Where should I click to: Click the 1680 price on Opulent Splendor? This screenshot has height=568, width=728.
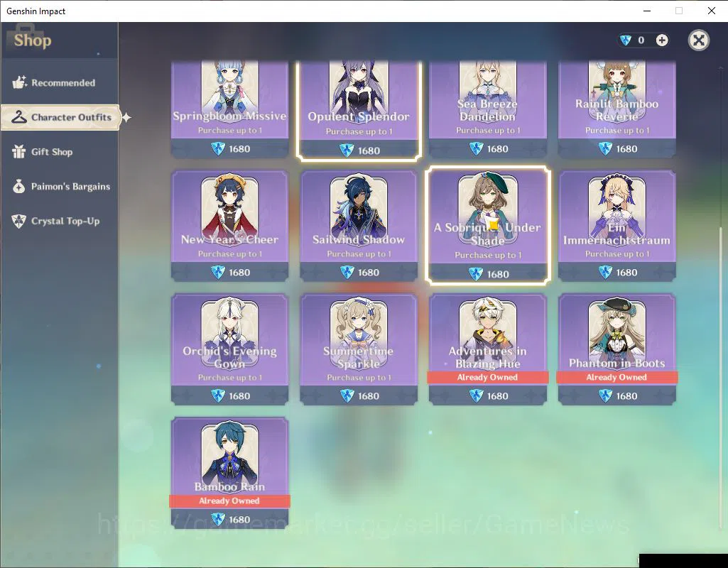pyautogui.click(x=369, y=151)
